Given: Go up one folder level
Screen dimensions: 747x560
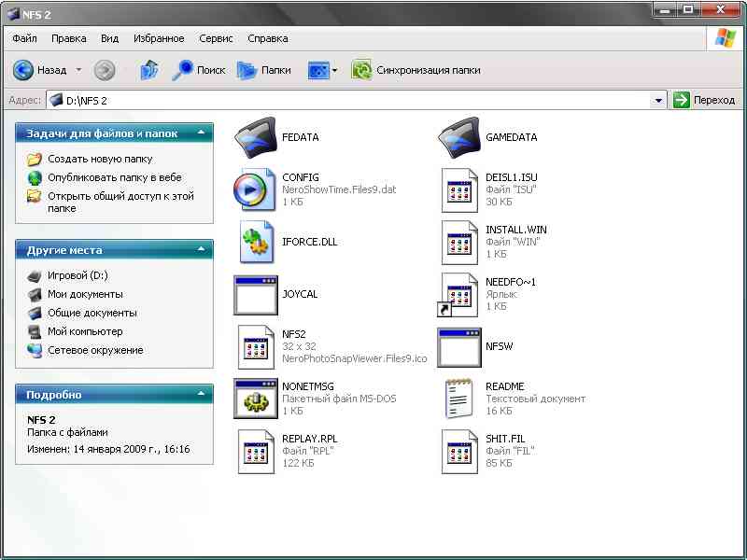Looking at the screenshot, I should [149, 70].
